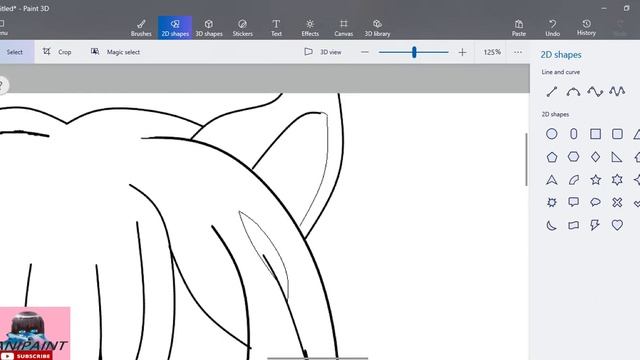Choose the square speech bubble shape
The width and height of the screenshot is (640, 360).
click(573, 202)
